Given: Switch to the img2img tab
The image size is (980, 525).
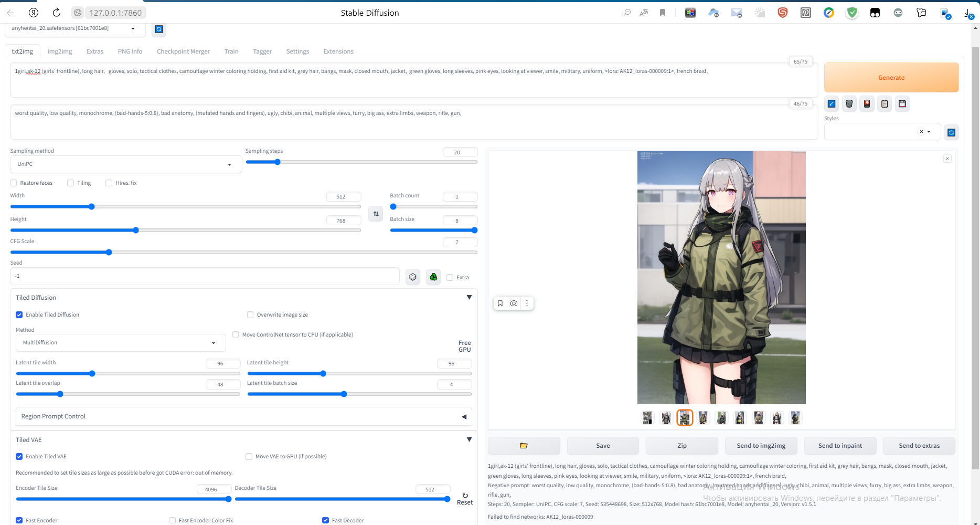Looking at the screenshot, I should click(x=60, y=51).
